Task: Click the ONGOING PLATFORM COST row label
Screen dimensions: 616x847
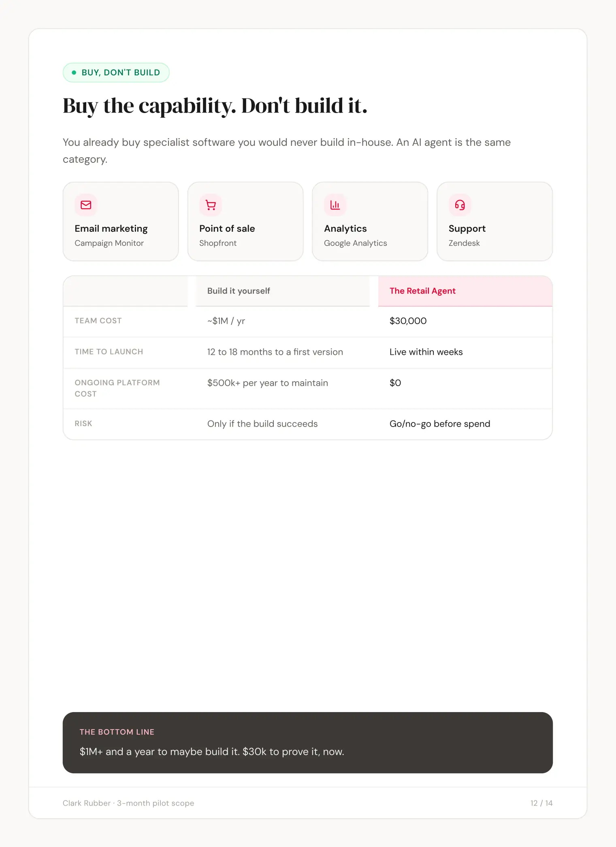Action: (x=117, y=388)
